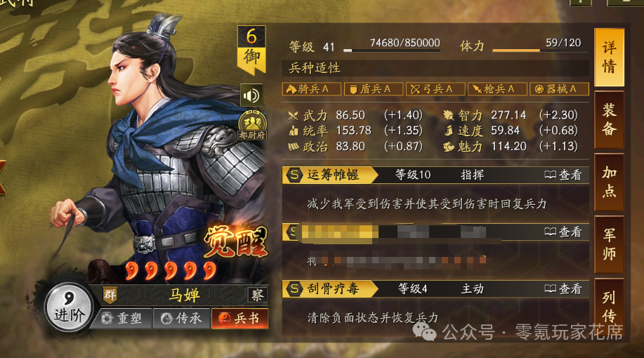The width and height of the screenshot is (644, 358).
Task: Open the 军师 tab
Action: pyautogui.click(x=609, y=245)
